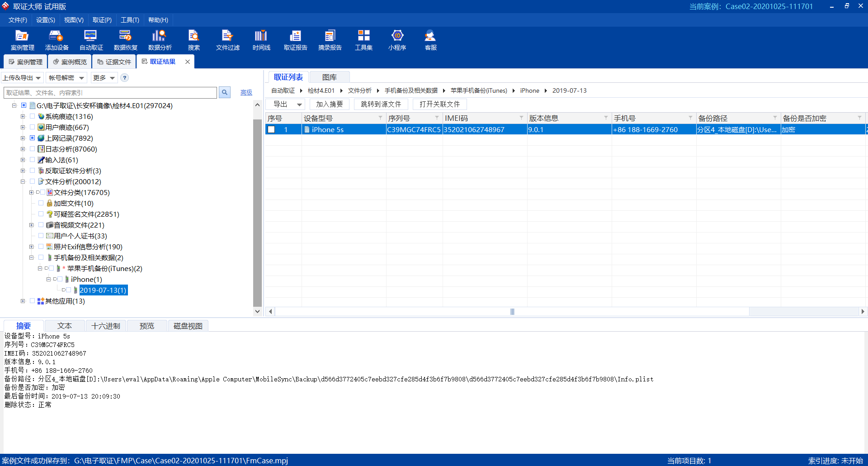Click the evidence search input field
Screen dimensions: 868x466
click(110, 92)
